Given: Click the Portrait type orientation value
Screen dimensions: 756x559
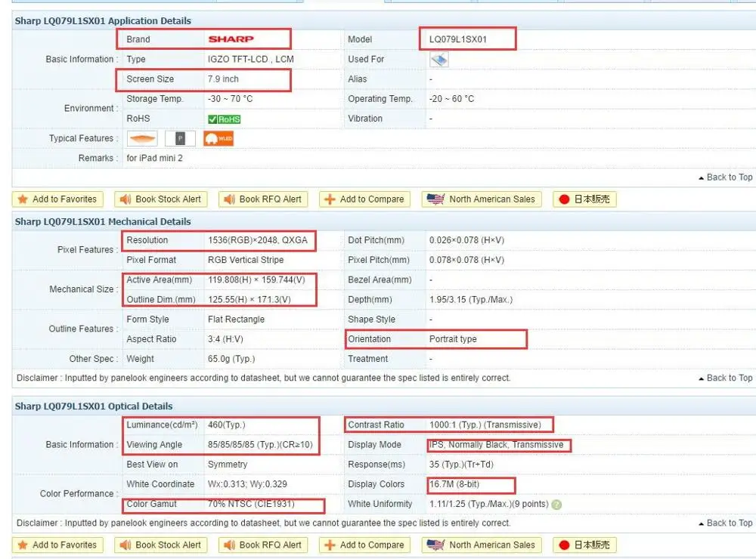Looking at the screenshot, I should (x=453, y=338).
